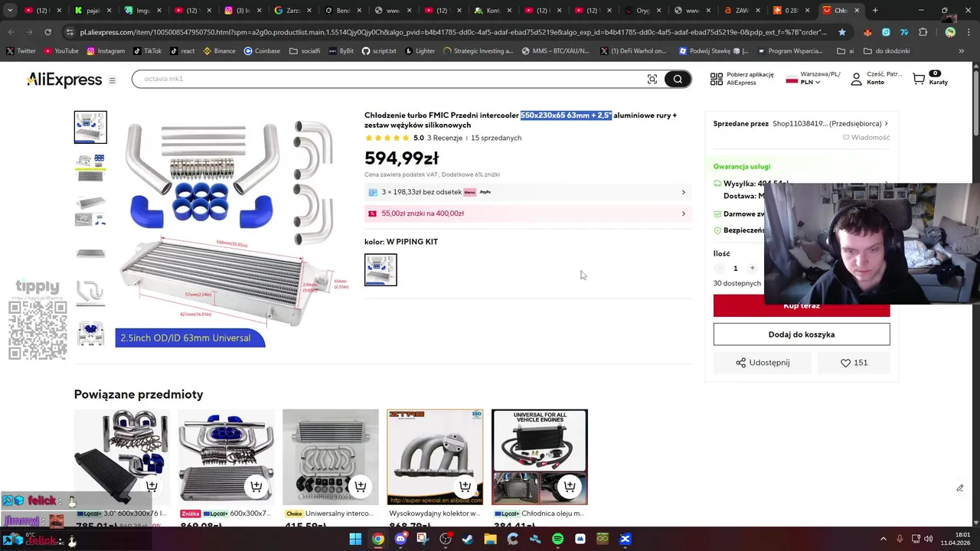Open the Konto user account icon
Viewport: 980px width, 551px height.
click(x=857, y=79)
